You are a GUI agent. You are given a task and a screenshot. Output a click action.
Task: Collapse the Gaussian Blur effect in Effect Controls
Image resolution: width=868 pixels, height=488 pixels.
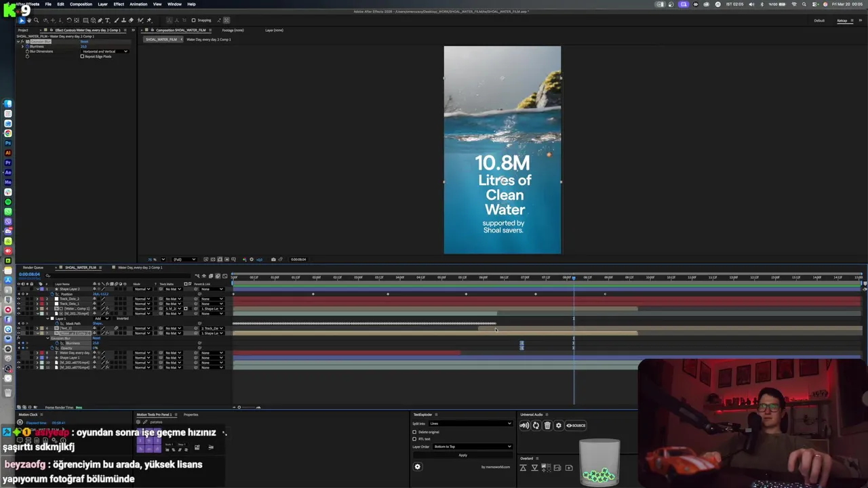(18, 41)
